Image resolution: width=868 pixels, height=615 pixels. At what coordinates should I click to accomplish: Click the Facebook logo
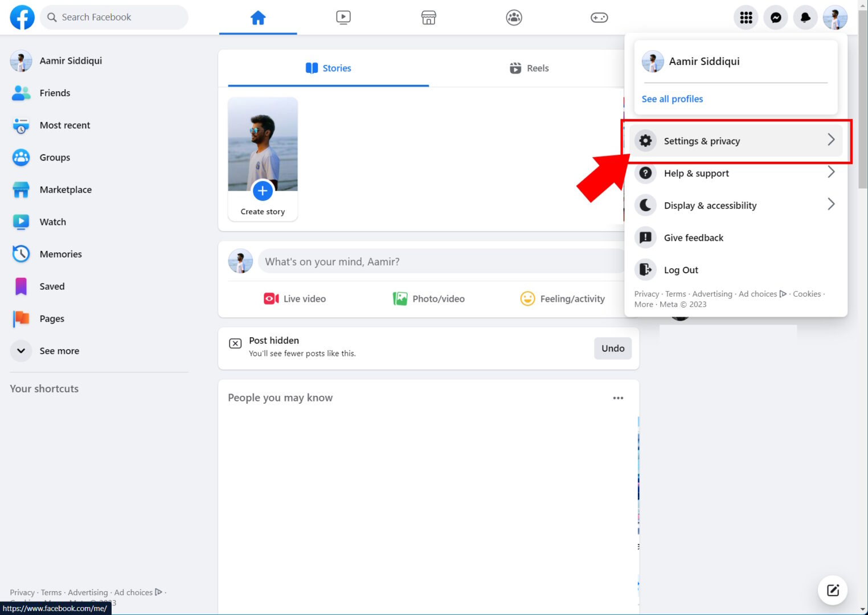pos(22,17)
